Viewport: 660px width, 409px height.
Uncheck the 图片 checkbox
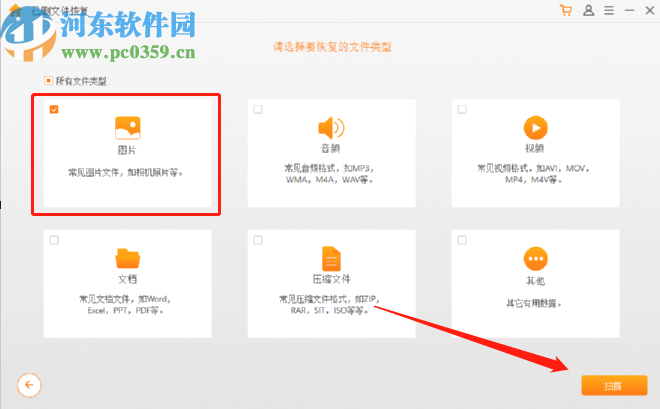pyautogui.click(x=54, y=109)
